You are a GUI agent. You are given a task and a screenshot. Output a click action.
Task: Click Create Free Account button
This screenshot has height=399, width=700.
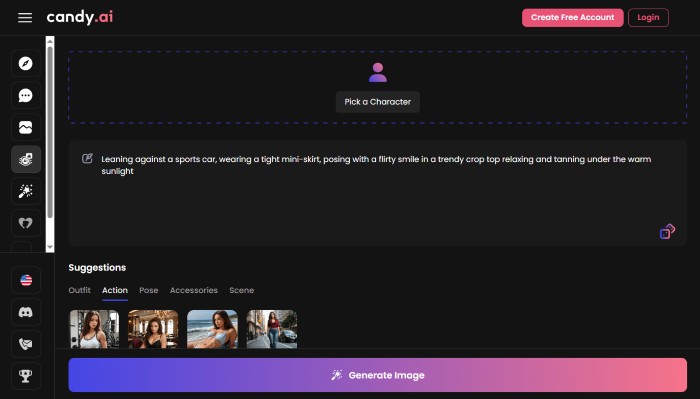(572, 17)
